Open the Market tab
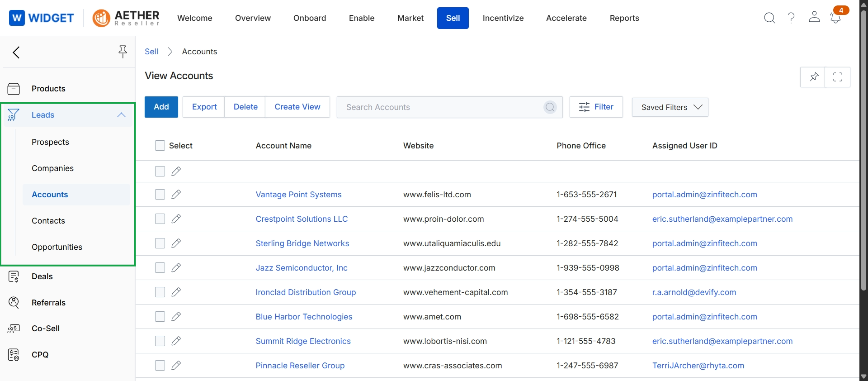This screenshot has height=381, width=868. pos(410,18)
